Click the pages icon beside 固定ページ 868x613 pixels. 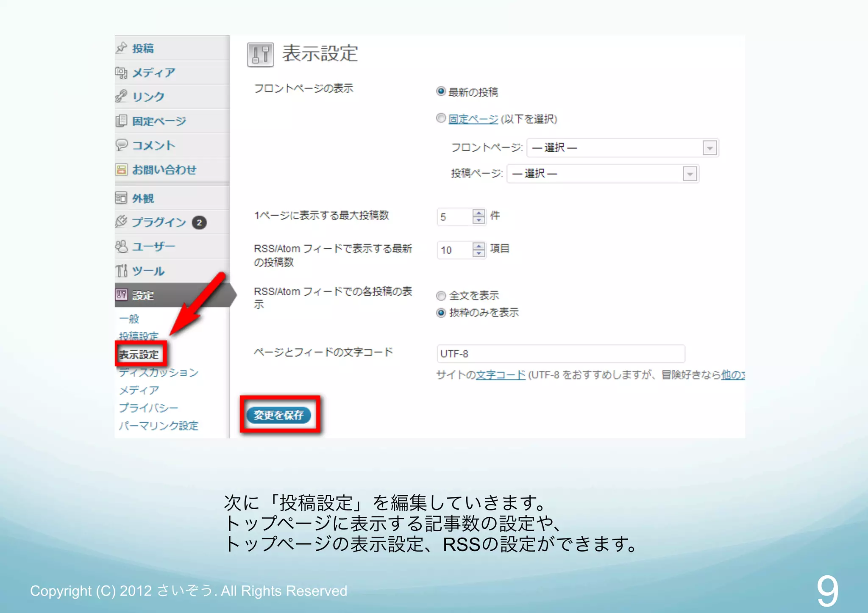tap(122, 121)
